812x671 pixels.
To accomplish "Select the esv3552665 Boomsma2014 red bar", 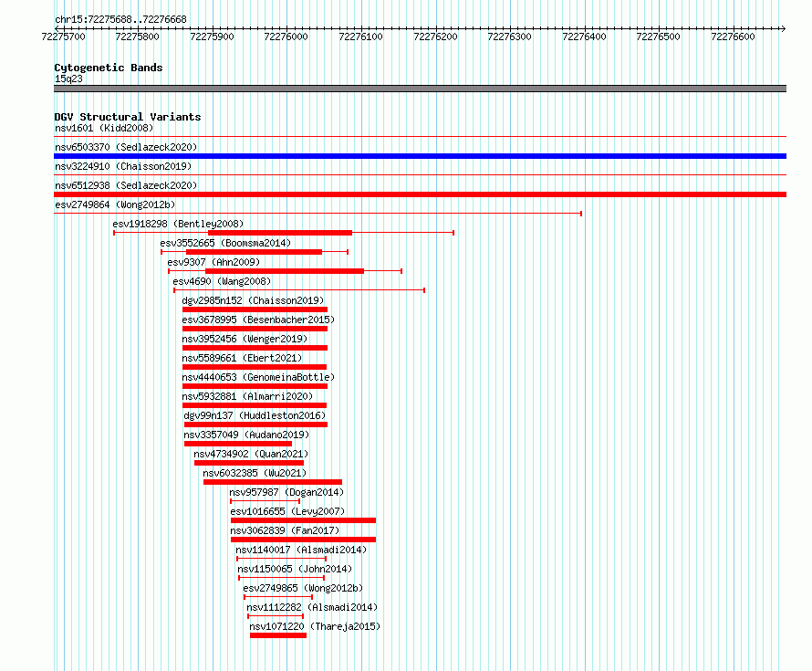I will (x=255, y=252).
